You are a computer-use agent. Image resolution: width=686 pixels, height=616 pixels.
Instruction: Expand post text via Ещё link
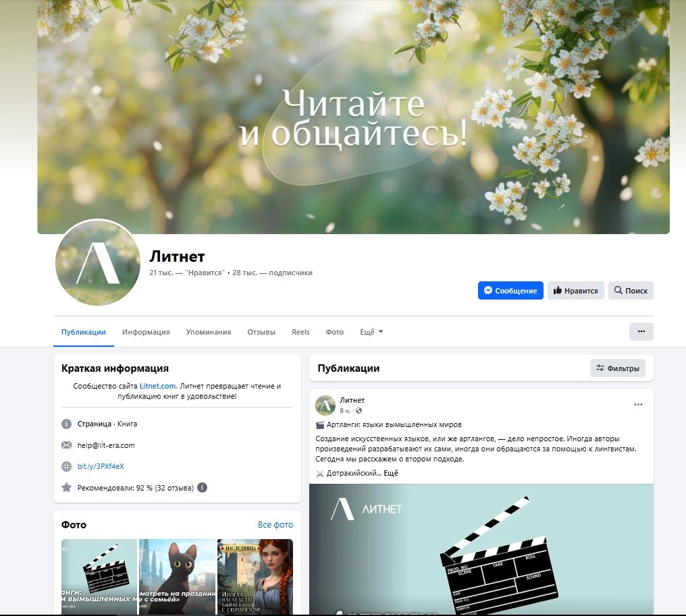pos(391,473)
